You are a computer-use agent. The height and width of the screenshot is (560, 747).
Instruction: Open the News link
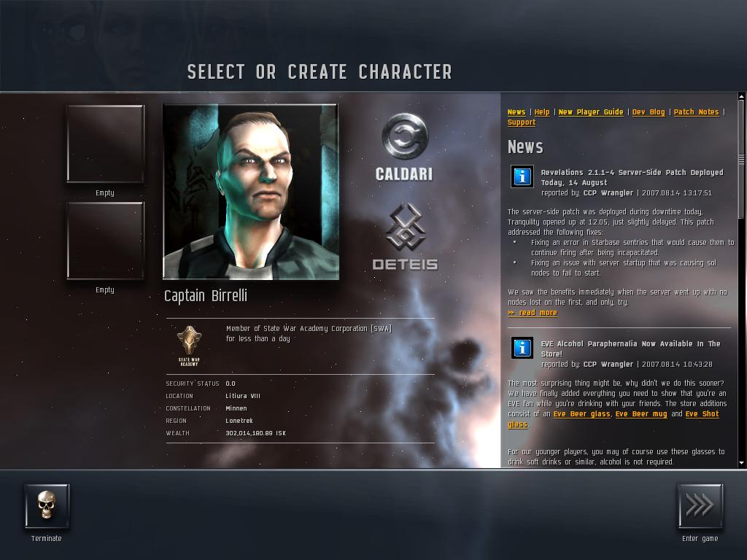click(516, 112)
